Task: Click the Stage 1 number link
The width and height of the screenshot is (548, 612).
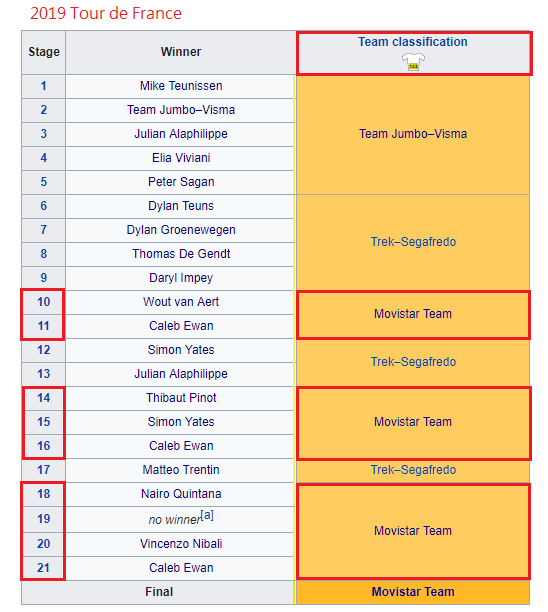Action: tap(44, 86)
